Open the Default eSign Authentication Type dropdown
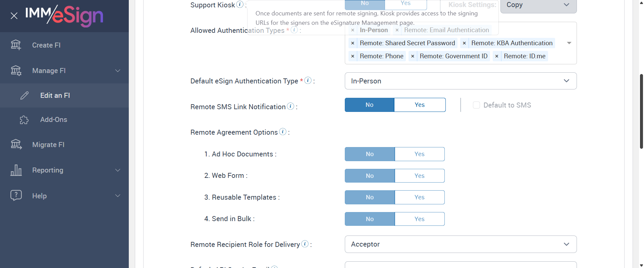This screenshot has width=644, height=268. pos(461,81)
